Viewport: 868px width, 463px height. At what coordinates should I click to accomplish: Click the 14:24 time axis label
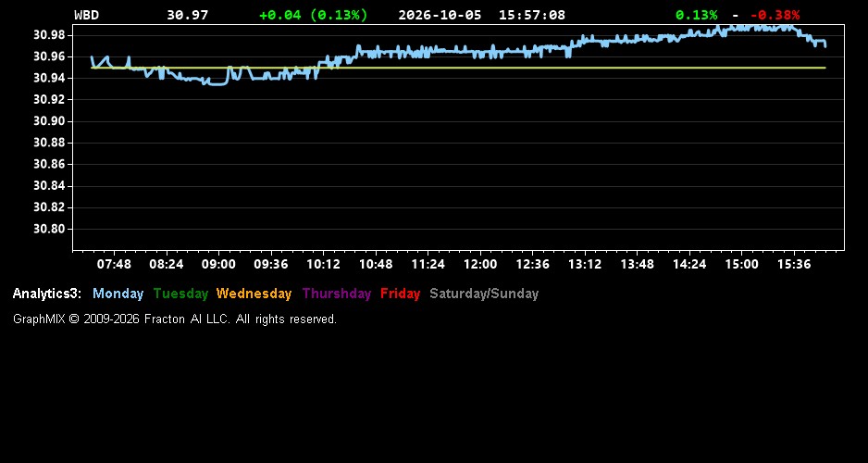click(689, 264)
